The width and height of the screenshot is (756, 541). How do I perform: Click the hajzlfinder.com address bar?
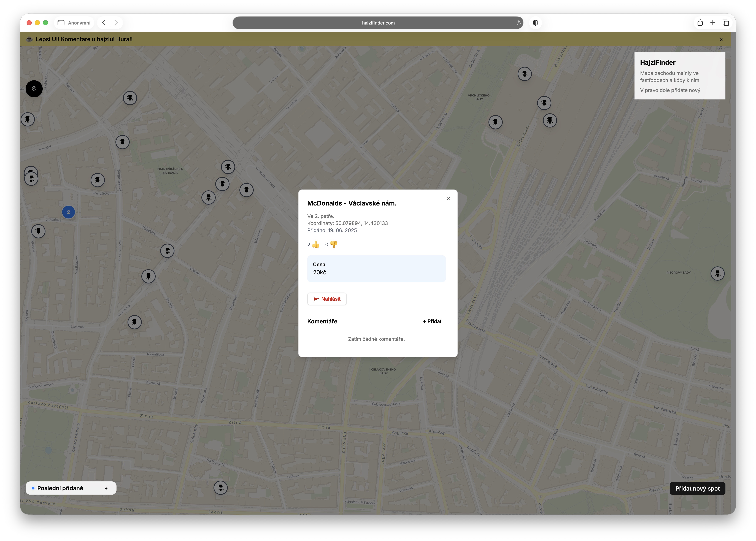tap(378, 23)
